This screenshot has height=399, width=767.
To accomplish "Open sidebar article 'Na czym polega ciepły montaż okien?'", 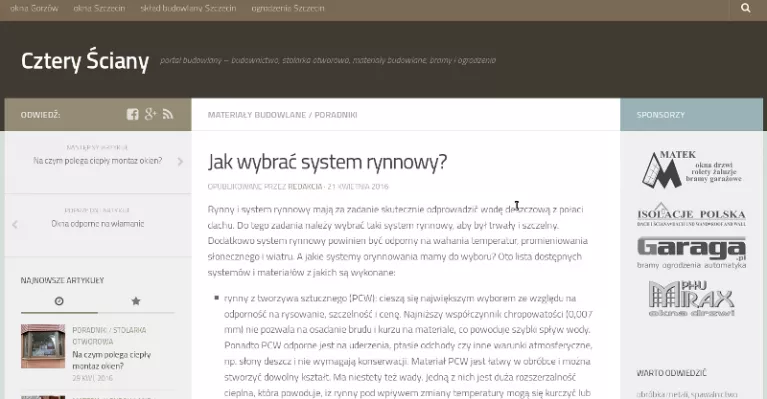I will click(x=112, y=360).
